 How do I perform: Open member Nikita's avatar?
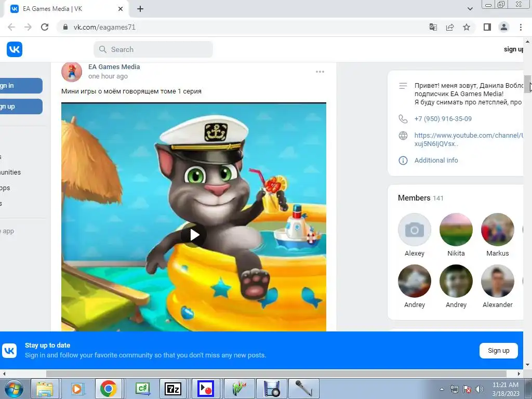pos(456,230)
